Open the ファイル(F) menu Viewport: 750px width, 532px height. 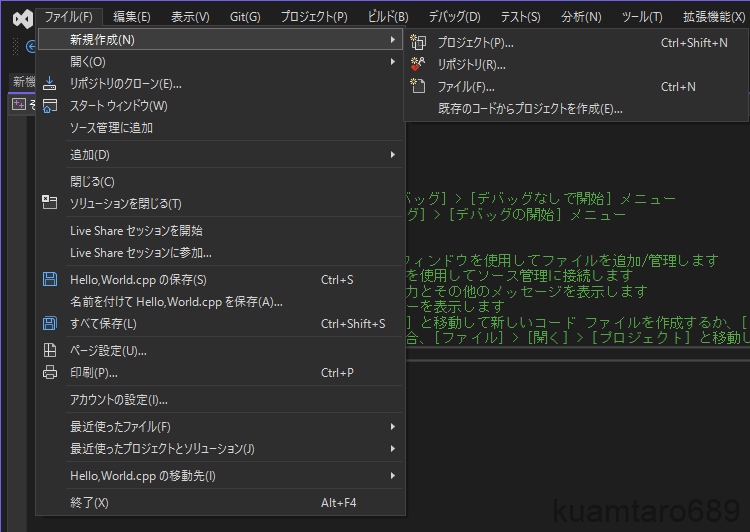point(69,17)
